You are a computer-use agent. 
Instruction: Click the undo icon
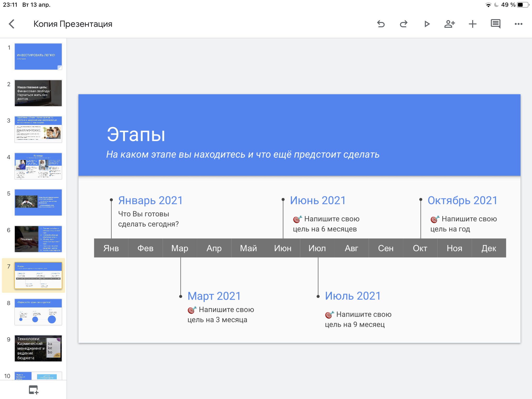click(381, 24)
